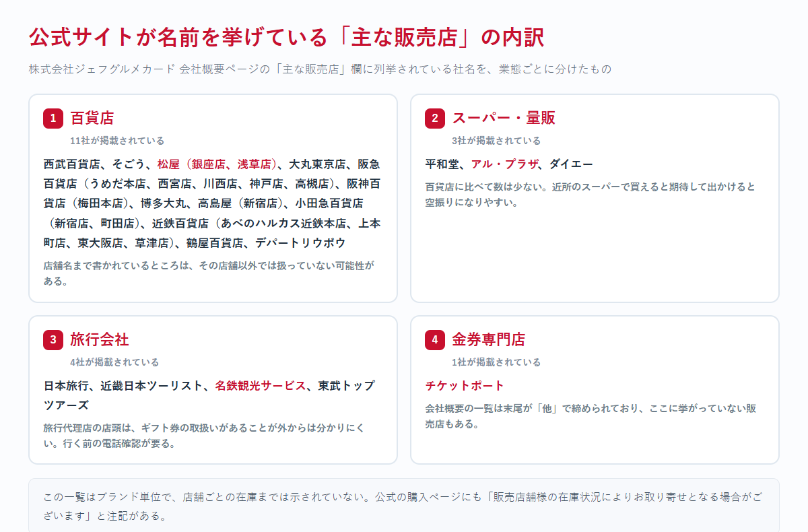This screenshot has width=808, height=532.
Task: Click the number 1 badge beside 百貨店
Action: point(53,118)
